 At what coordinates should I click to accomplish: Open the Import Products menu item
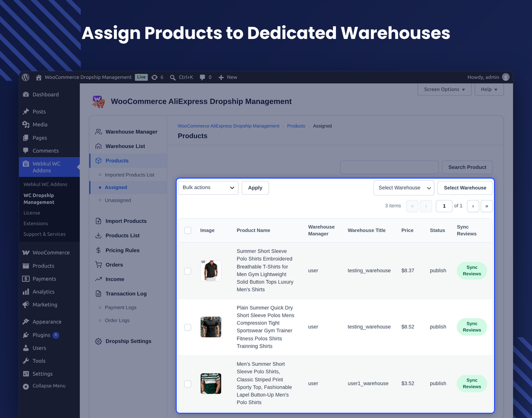coord(126,221)
